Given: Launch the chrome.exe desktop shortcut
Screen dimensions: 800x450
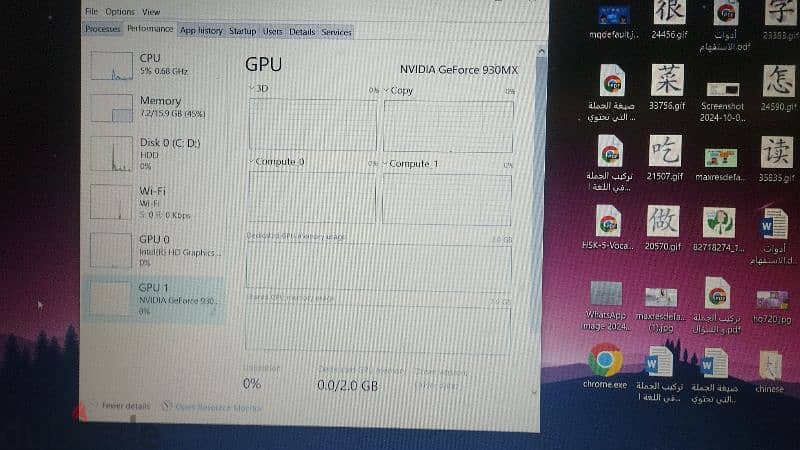Looking at the screenshot, I should pos(605,366).
